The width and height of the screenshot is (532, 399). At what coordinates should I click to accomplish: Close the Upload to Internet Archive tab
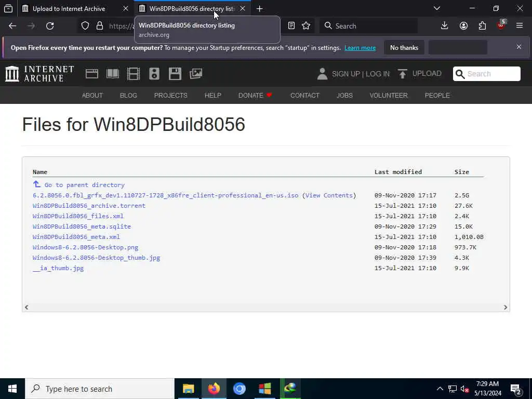(126, 9)
